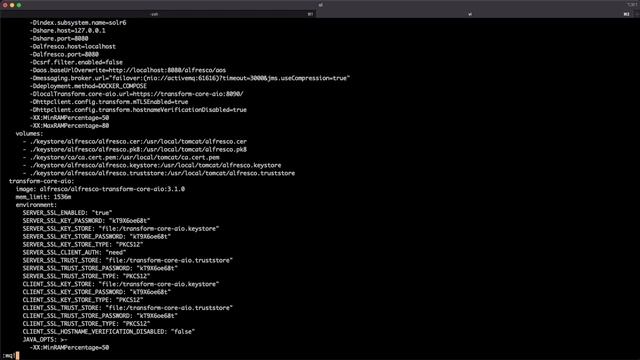640x360 pixels.
Task: Click the volumes: key
Action: (x=29, y=133)
